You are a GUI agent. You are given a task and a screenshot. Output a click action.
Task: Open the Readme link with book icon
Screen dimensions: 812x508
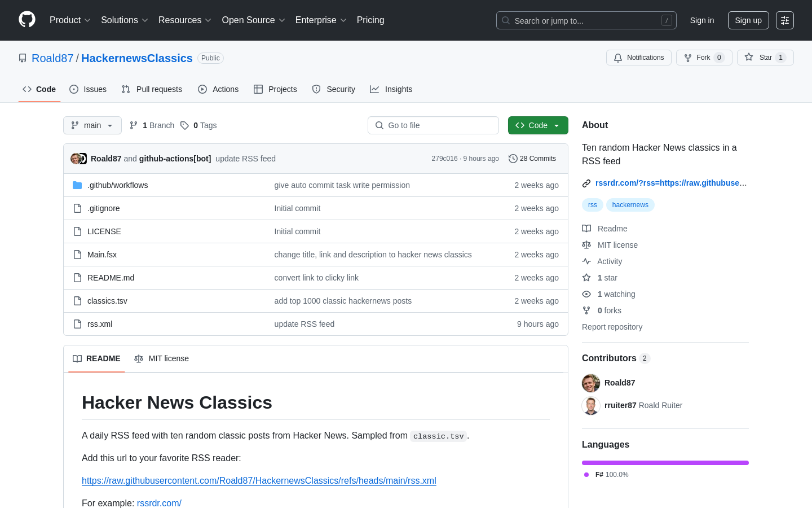click(x=605, y=229)
